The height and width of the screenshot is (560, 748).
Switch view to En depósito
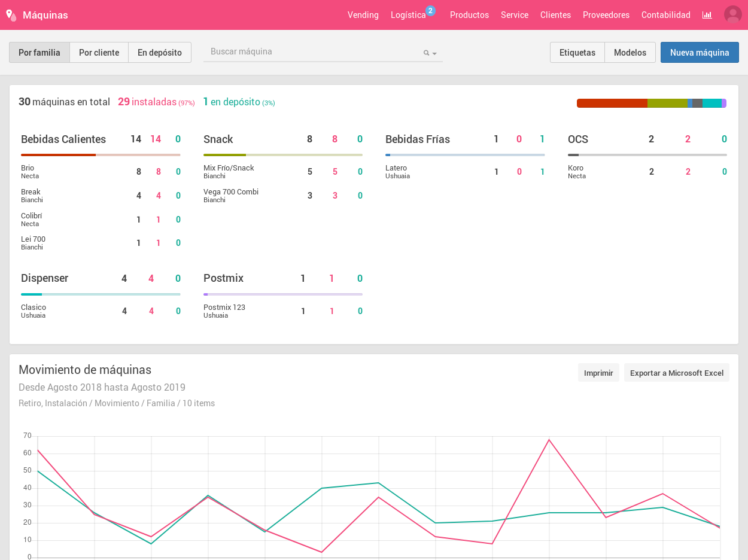click(160, 53)
